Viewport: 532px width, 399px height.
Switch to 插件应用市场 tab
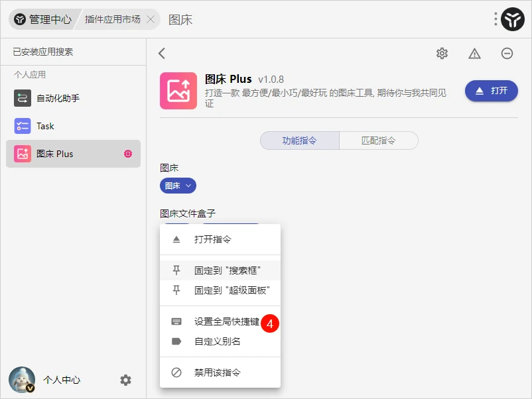coord(112,19)
